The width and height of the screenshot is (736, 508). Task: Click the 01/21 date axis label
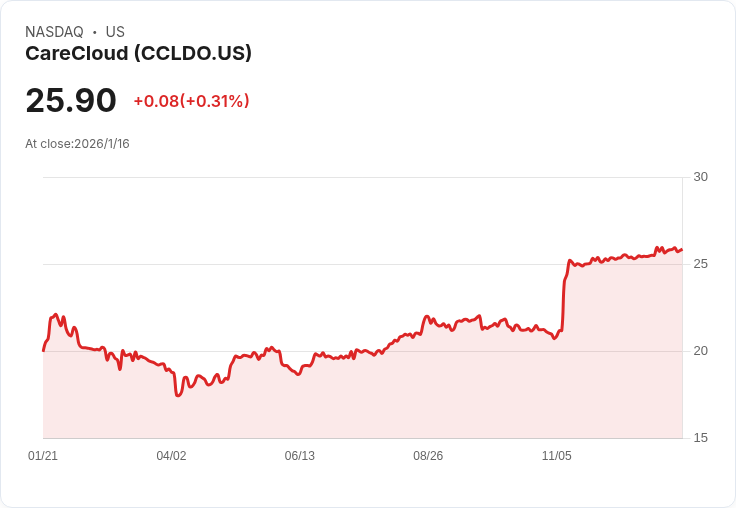coord(43,456)
